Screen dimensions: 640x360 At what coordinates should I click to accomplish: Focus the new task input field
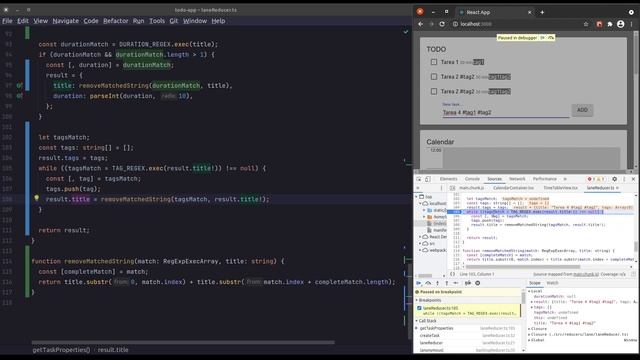[x=505, y=112]
